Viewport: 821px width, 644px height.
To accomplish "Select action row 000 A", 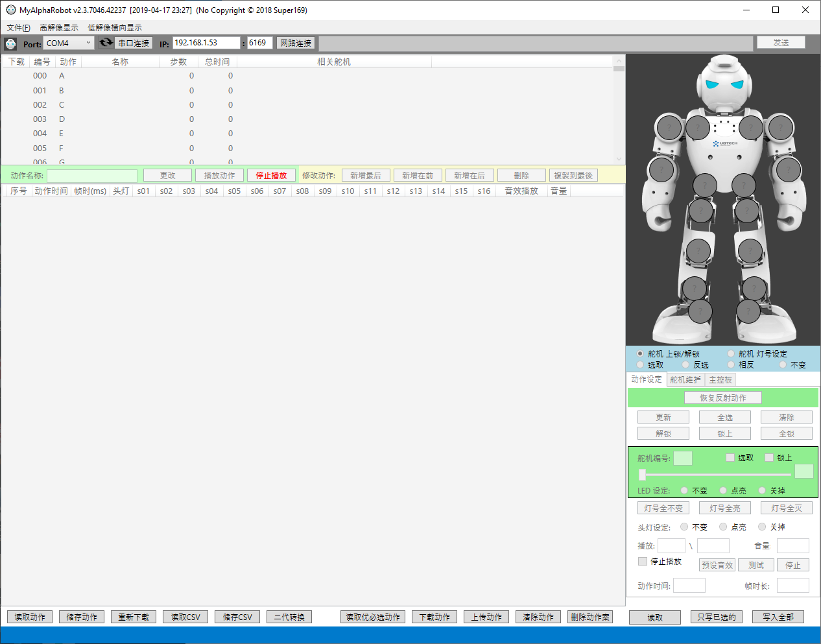I will point(307,76).
